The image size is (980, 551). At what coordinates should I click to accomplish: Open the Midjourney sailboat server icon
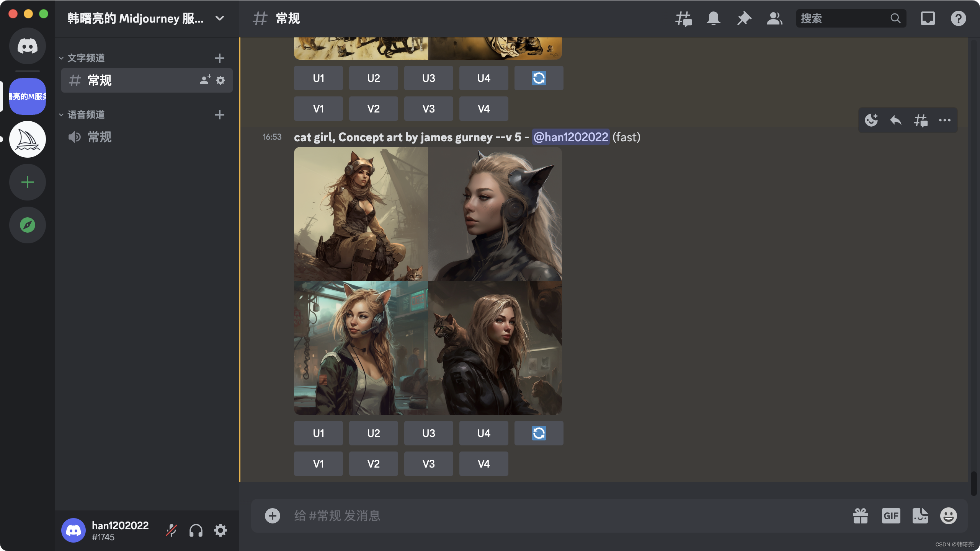(x=28, y=140)
